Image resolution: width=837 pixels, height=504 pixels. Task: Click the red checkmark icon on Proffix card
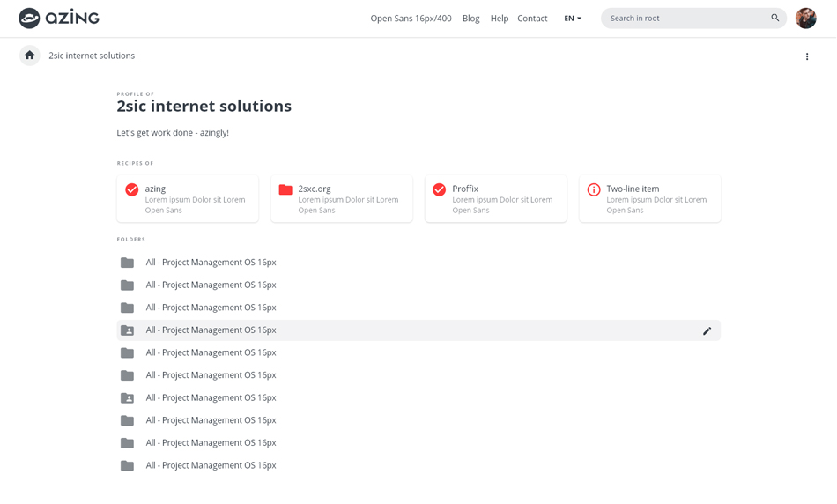439,189
